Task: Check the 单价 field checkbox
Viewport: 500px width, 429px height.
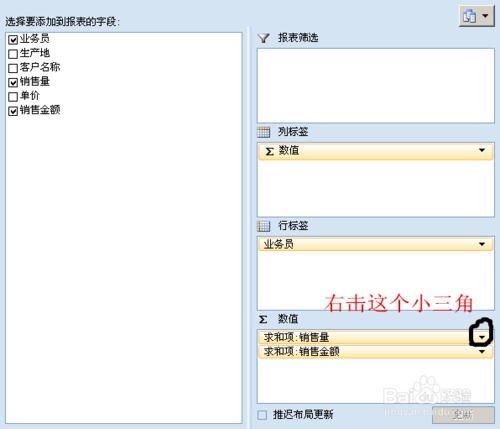Action: click(x=13, y=97)
